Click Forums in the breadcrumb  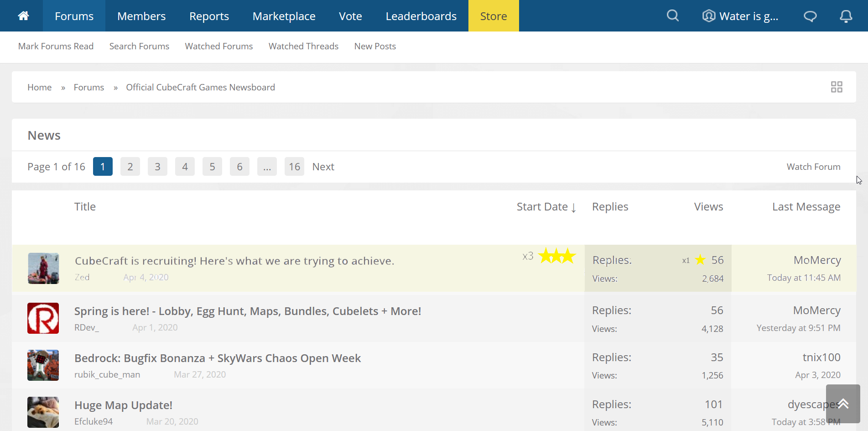click(89, 87)
